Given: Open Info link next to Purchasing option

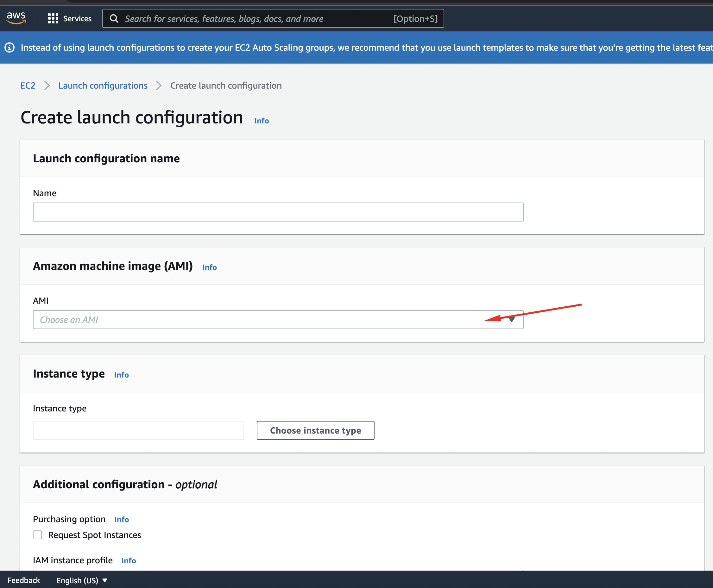Looking at the screenshot, I should point(122,519).
